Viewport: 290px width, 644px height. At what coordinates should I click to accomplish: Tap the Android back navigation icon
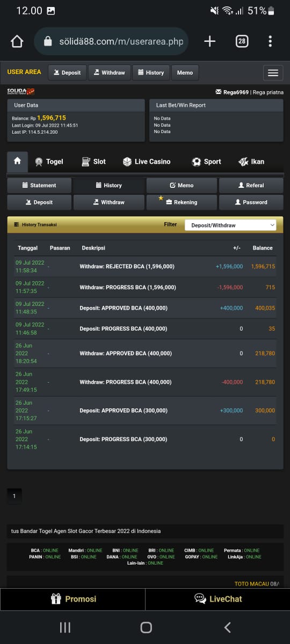click(x=227, y=627)
